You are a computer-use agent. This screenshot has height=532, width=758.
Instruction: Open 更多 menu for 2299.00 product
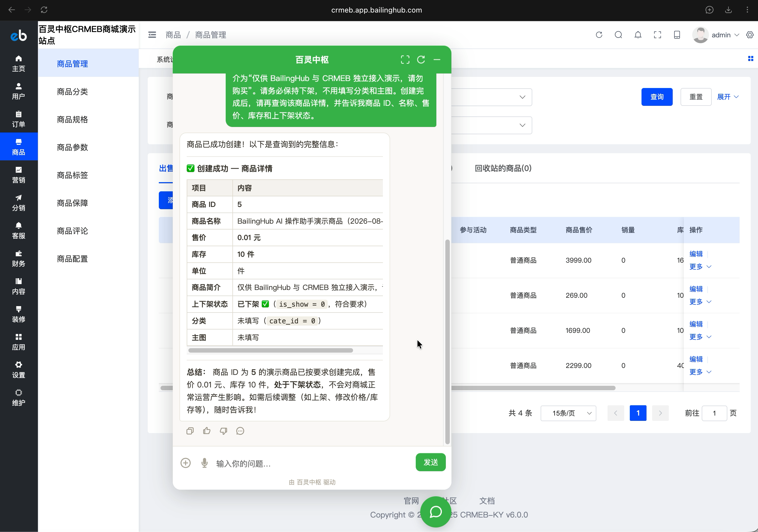pos(700,372)
